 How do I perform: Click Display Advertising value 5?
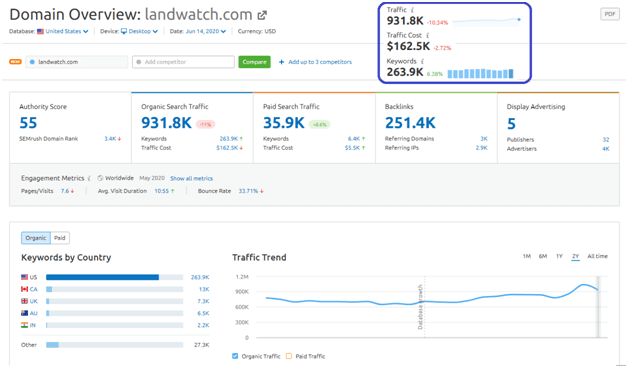[511, 124]
